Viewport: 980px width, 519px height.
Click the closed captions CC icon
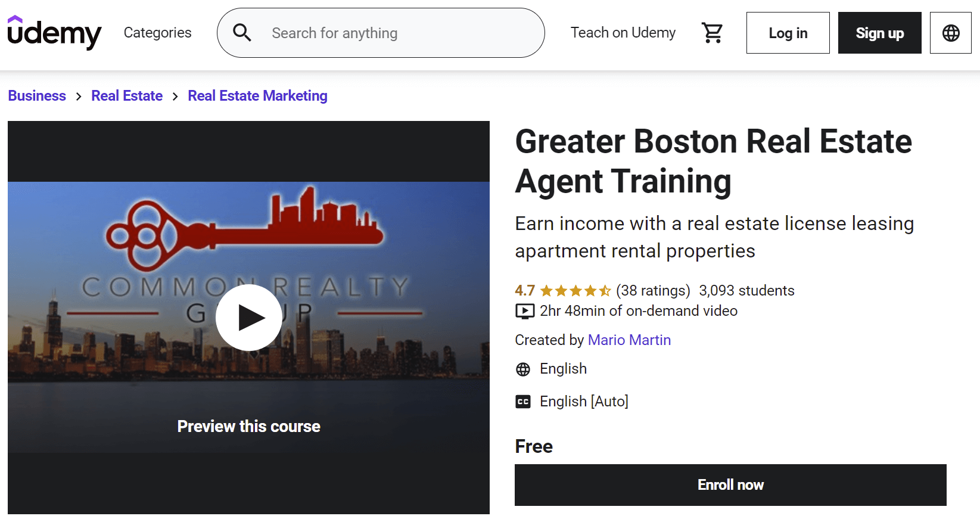point(523,402)
